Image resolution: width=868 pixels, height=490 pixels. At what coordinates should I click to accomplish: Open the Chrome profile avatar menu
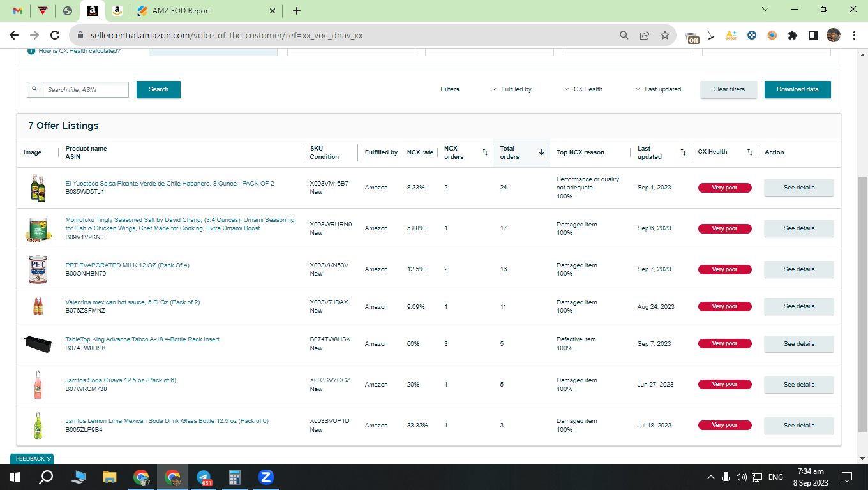tap(834, 36)
